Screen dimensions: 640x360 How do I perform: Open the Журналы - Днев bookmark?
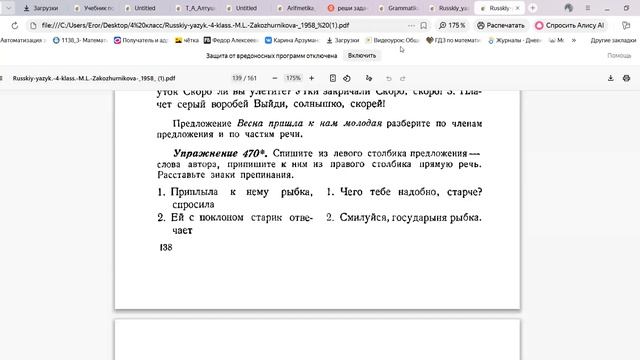click(514, 40)
